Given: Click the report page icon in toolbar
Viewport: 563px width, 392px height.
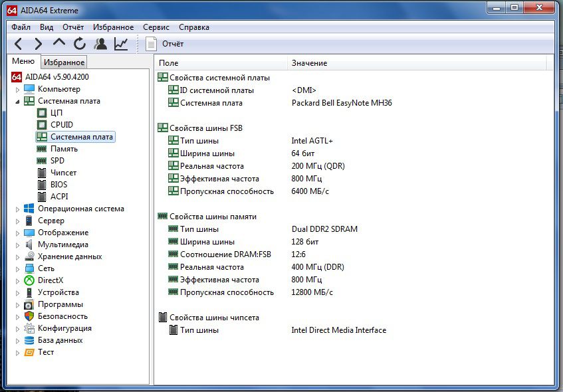Looking at the screenshot, I should point(151,44).
